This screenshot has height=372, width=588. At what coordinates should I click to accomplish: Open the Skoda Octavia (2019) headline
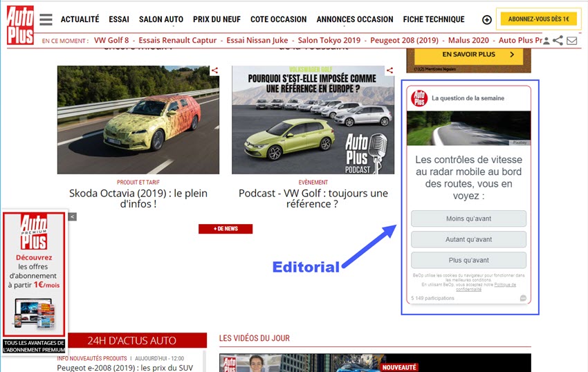click(138, 198)
